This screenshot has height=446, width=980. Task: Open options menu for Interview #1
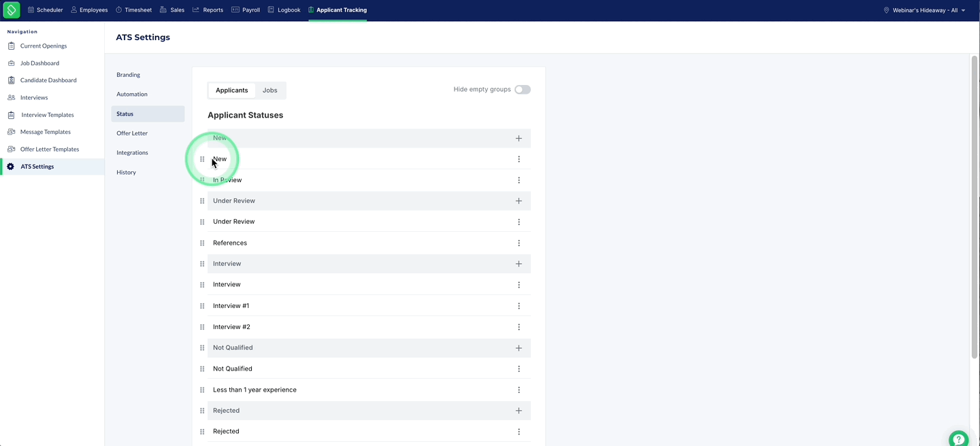click(x=519, y=306)
